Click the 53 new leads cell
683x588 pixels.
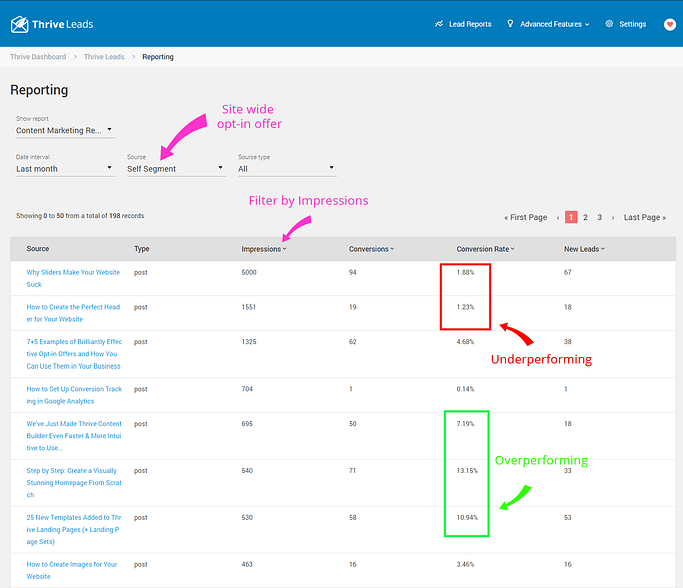568,518
